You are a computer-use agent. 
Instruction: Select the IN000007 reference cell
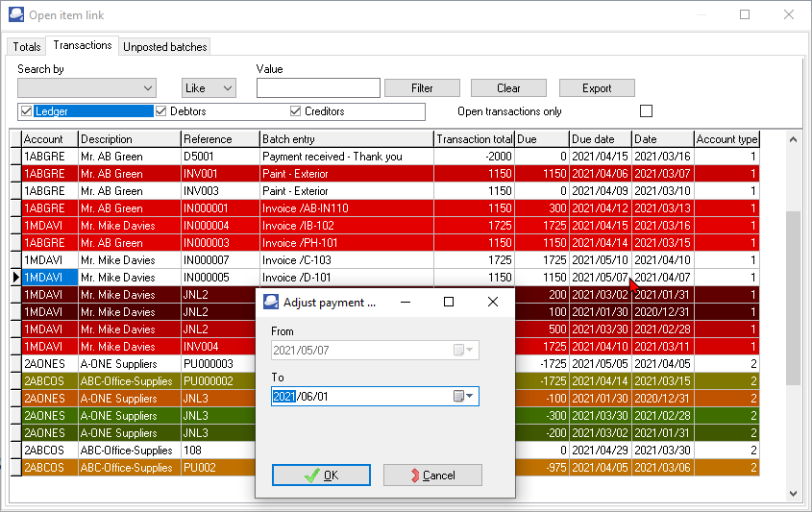[221, 260]
